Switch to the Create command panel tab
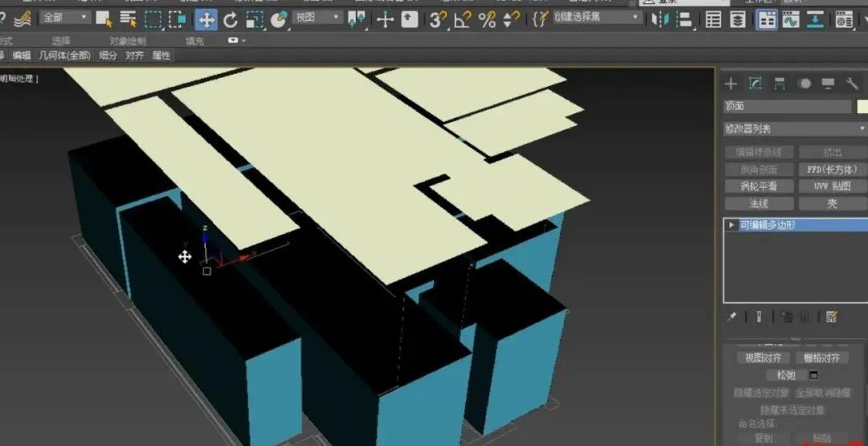The image size is (868, 446). point(731,84)
